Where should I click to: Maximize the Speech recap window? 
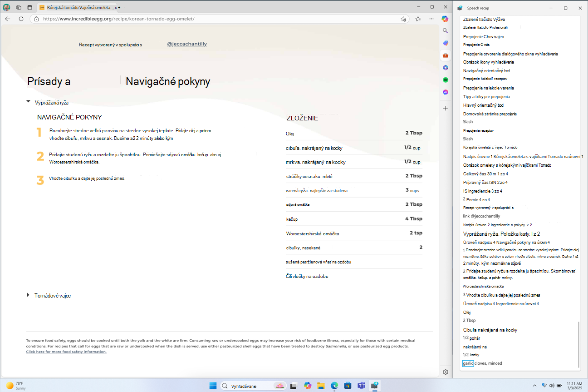(565, 8)
